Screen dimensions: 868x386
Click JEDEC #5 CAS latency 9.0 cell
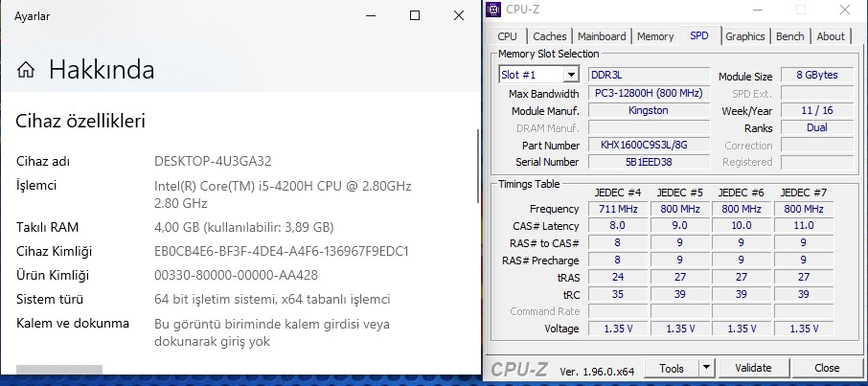[680, 225]
